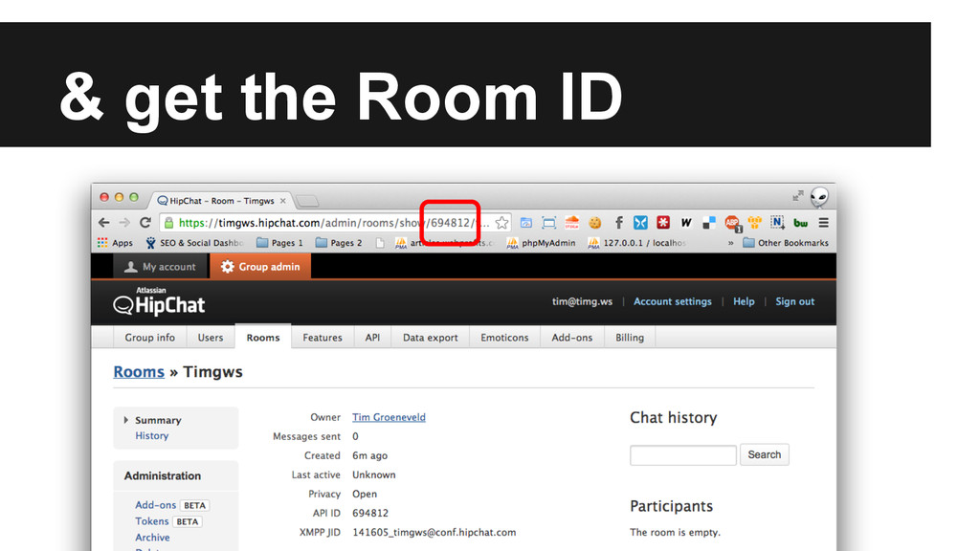Open the 'Pages 1' bookmark folder

[279, 243]
